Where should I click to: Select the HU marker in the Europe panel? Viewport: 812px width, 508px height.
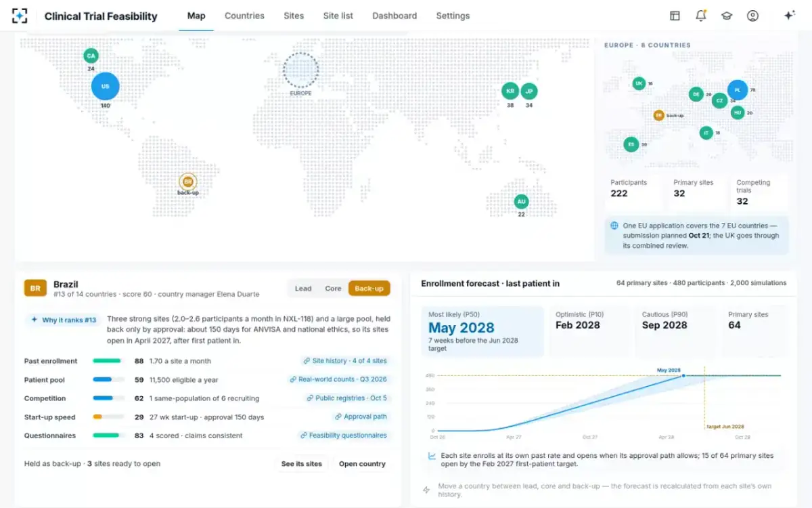click(x=738, y=112)
